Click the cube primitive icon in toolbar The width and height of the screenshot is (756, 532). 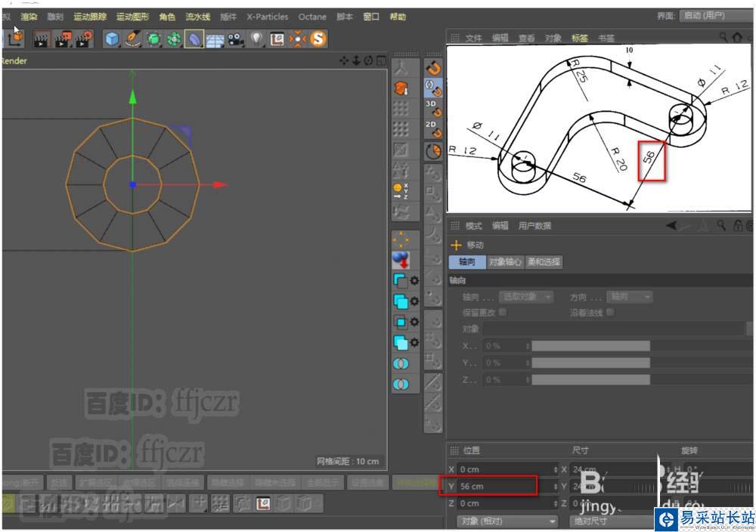(112, 39)
